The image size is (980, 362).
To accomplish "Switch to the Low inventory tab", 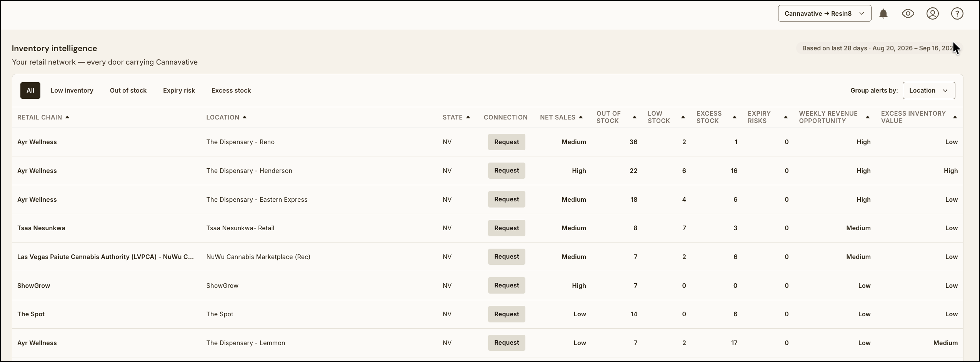I will [72, 90].
